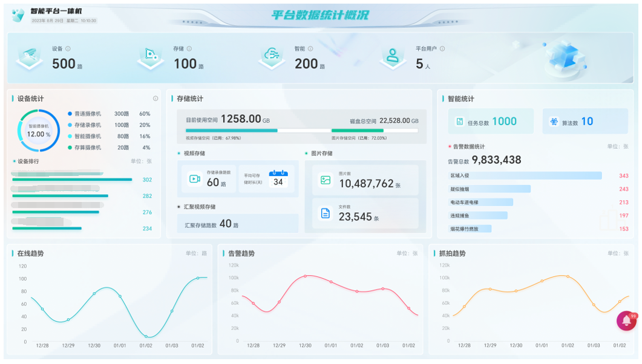Click the 存储统计 panel title
The image size is (642, 364).
coord(190,99)
